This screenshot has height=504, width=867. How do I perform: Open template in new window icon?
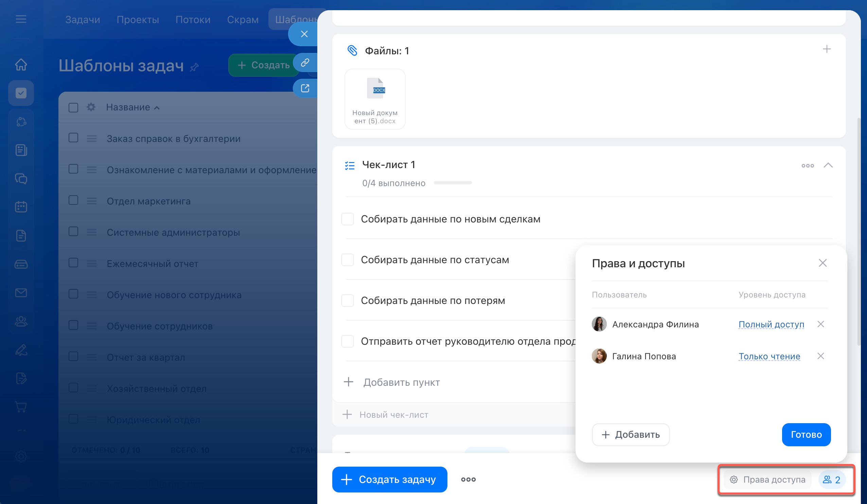(305, 88)
